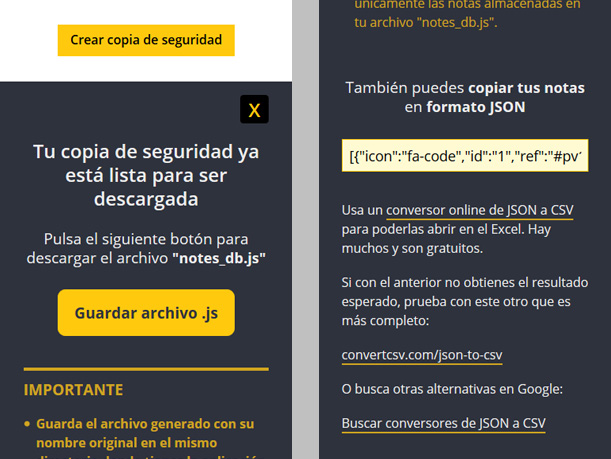Viewport: 611px width, 459px height.
Task: Click the yellow divider line above IMPORTANTE
Action: click(x=146, y=369)
